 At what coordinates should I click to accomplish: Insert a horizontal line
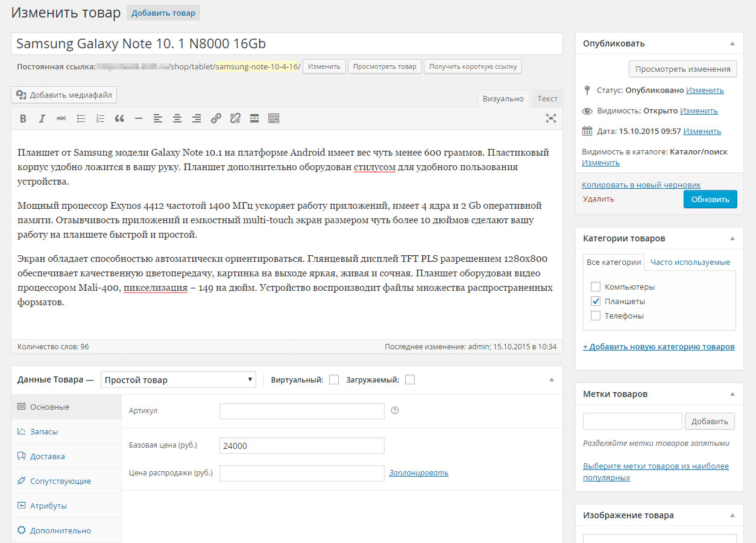(139, 118)
